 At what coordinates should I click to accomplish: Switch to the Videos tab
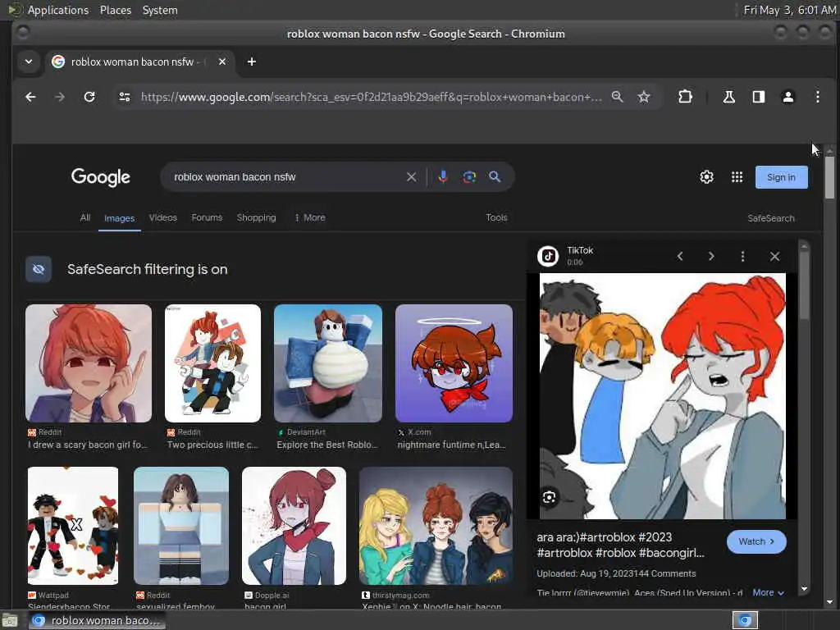pyautogui.click(x=163, y=217)
